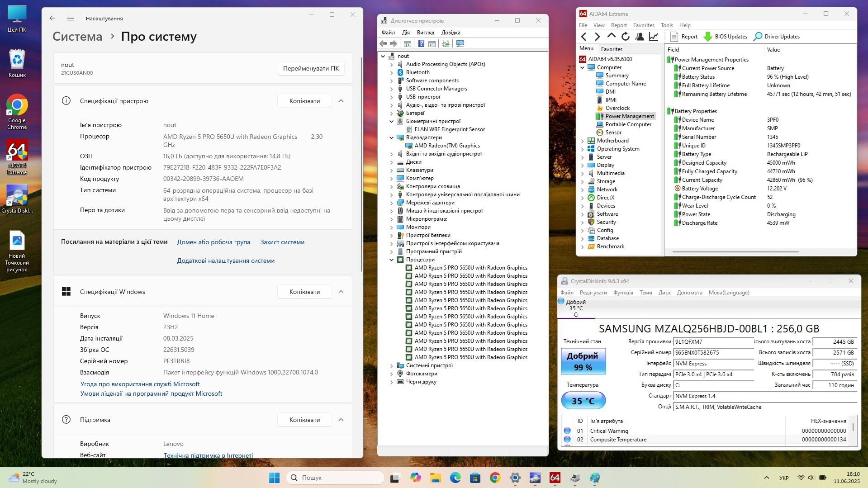Open AIDA64 user favorites icon

[x=640, y=37]
